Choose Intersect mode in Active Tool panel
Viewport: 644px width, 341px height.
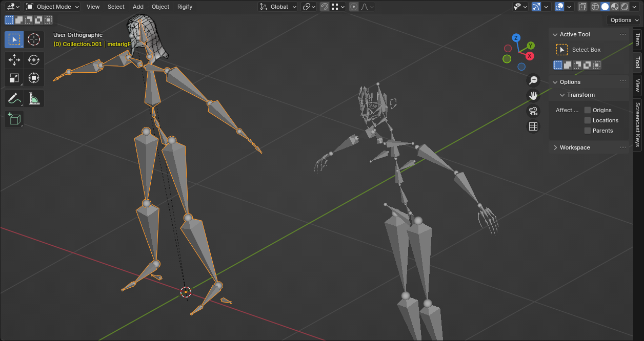(597, 65)
